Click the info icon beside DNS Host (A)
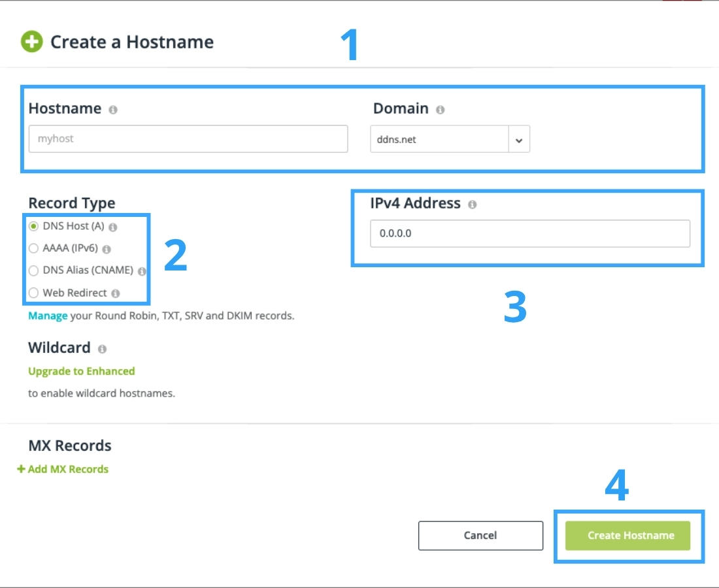The width and height of the screenshot is (719, 588). [x=114, y=227]
